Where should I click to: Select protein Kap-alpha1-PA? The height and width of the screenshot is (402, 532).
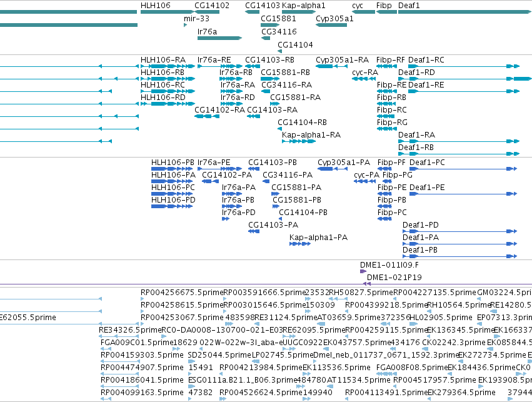(318, 238)
